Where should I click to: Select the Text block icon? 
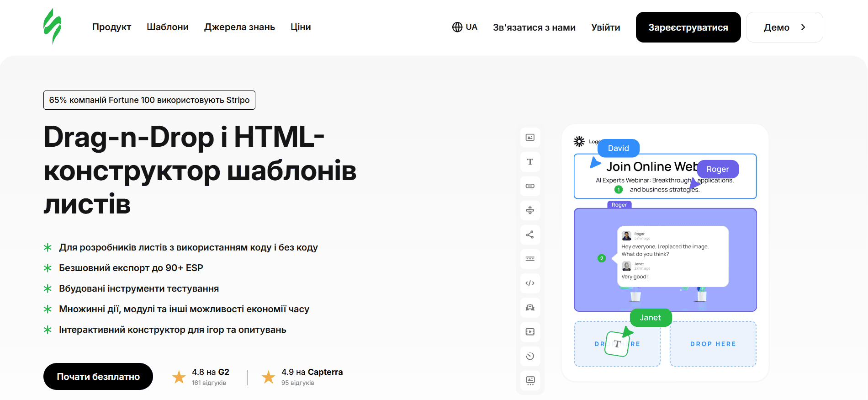click(x=530, y=162)
